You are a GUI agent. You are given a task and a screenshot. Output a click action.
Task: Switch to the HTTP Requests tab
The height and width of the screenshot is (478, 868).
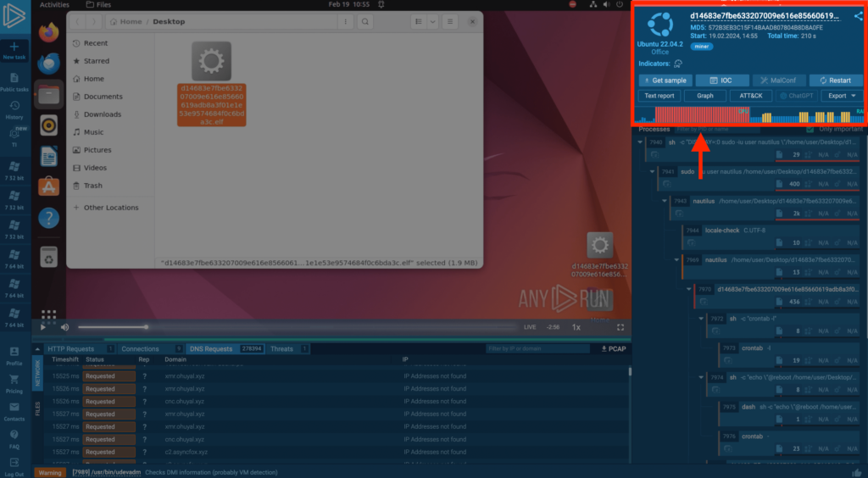[x=70, y=348]
